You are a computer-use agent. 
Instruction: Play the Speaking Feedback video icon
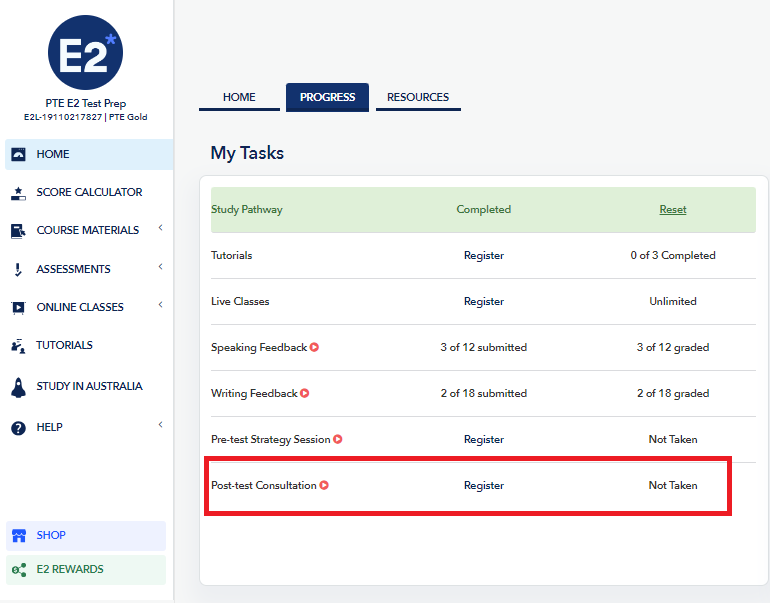tap(314, 348)
